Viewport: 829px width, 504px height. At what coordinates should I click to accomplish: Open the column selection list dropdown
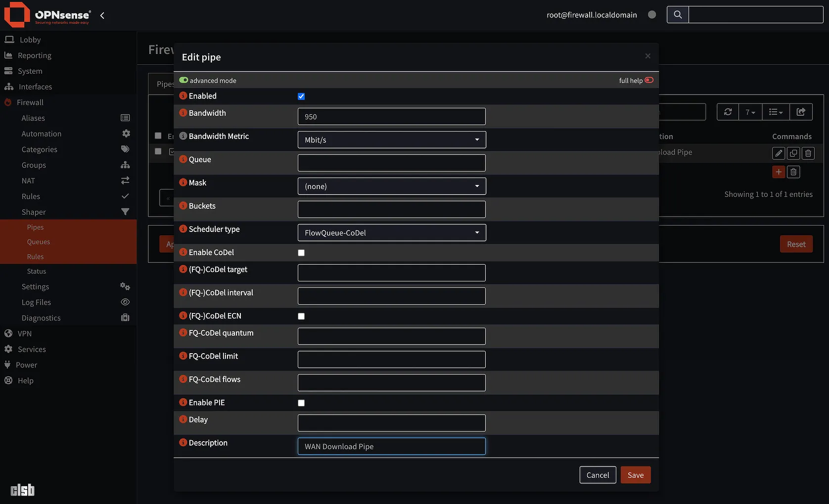coord(776,112)
